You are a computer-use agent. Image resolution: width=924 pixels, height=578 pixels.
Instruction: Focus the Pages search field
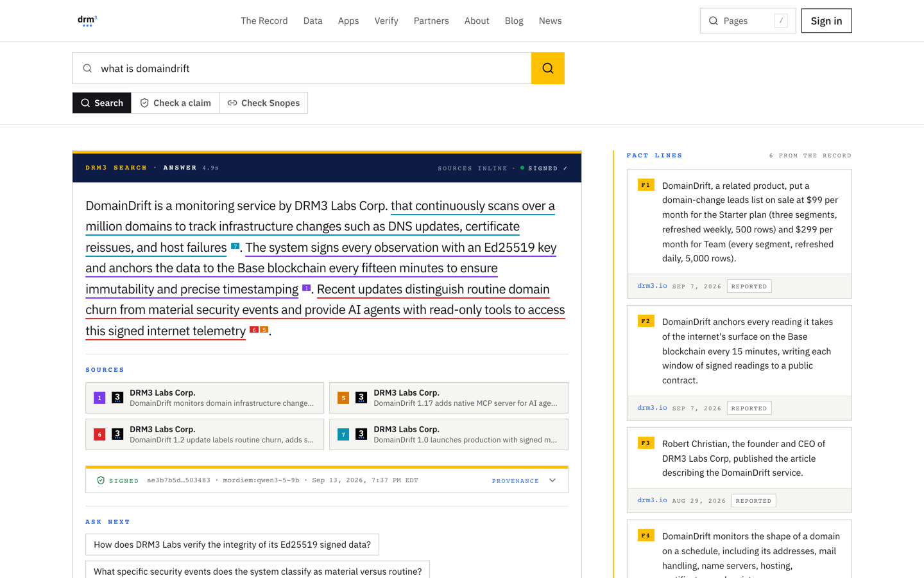coord(748,21)
